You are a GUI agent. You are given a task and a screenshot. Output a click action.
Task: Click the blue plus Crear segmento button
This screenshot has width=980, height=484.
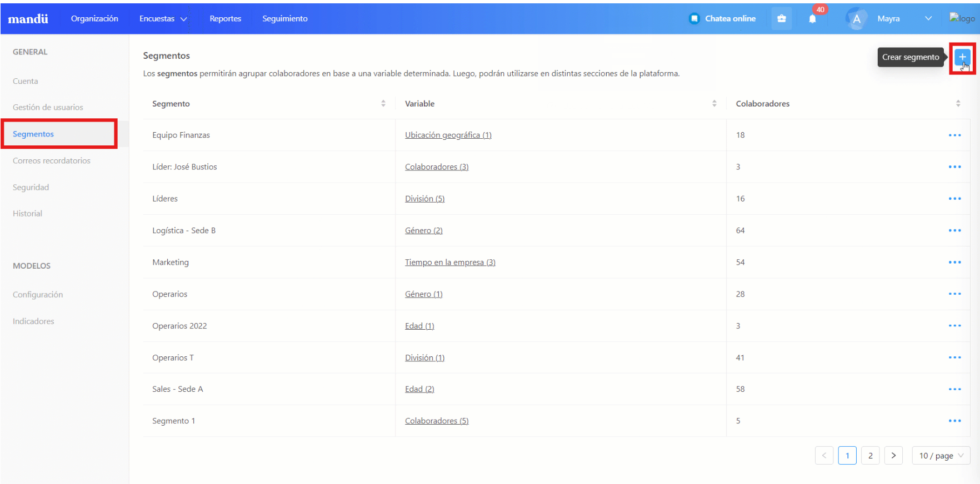962,57
